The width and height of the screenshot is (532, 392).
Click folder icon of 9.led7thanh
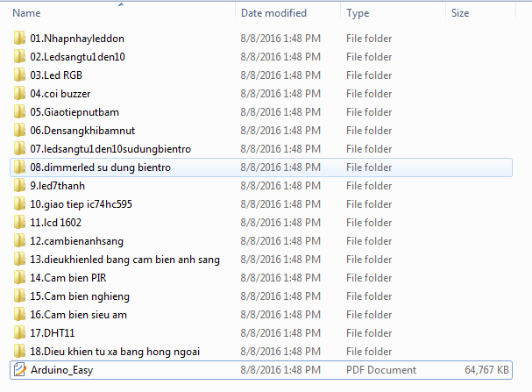click(19, 186)
